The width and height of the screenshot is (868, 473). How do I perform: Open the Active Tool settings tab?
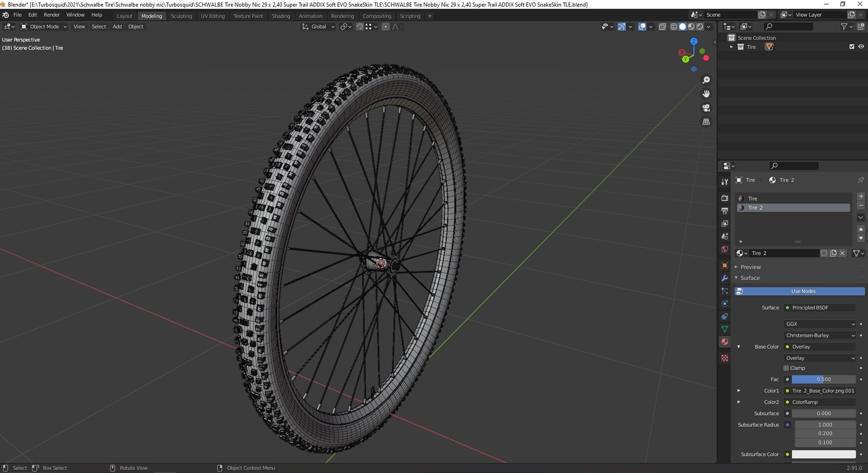point(725,181)
